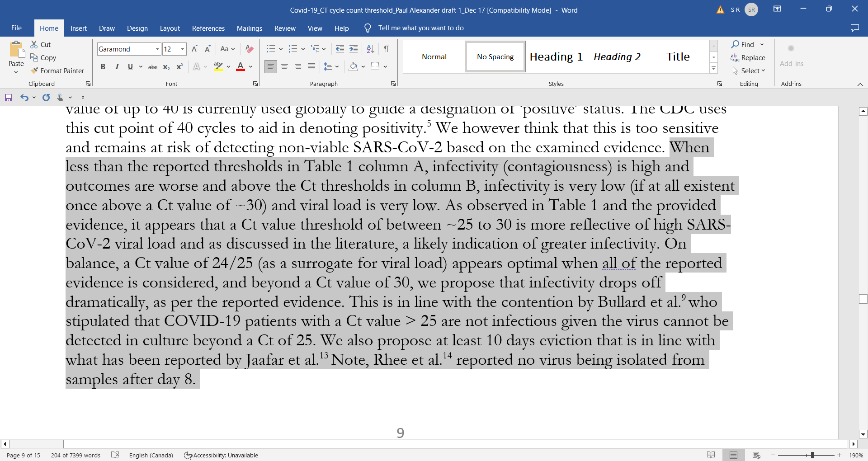Click the account warning triangle icon
Image resolution: width=868 pixels, height=461 pixels.
click(720, 10)
